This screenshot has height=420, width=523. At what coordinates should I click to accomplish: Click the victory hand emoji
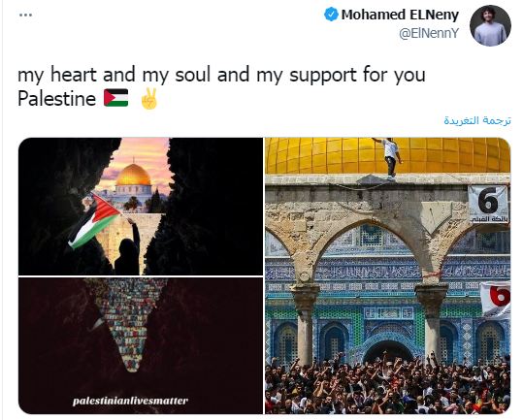coord(148,98)
